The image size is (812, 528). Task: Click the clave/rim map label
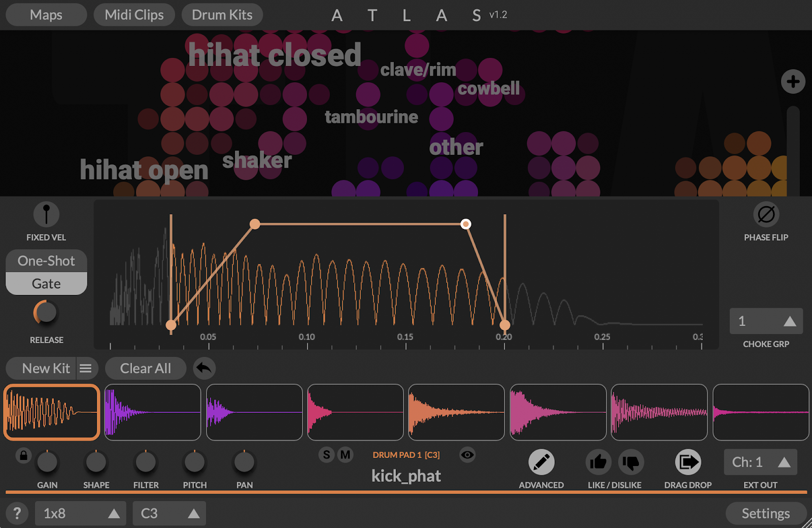coord(418,70)
